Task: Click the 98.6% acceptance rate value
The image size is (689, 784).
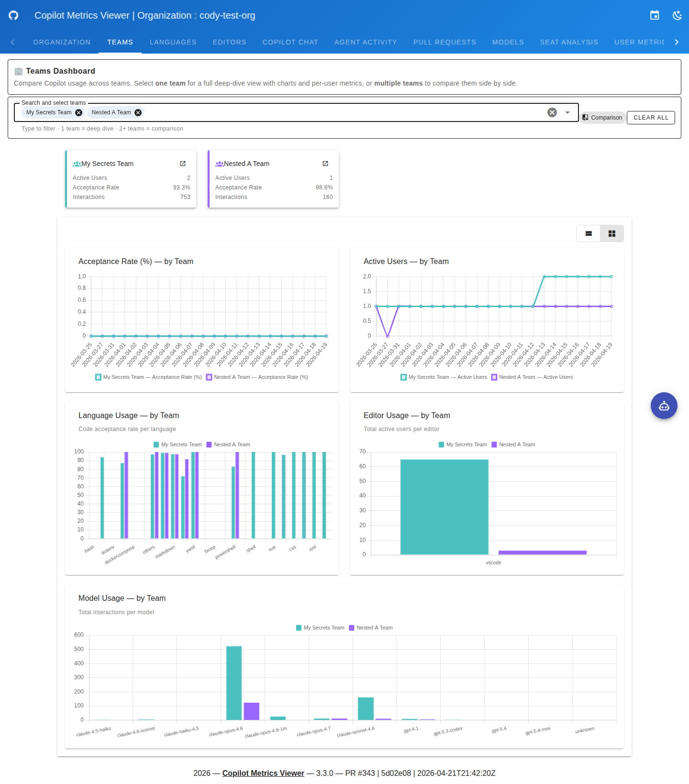Action: coord(324,188)
